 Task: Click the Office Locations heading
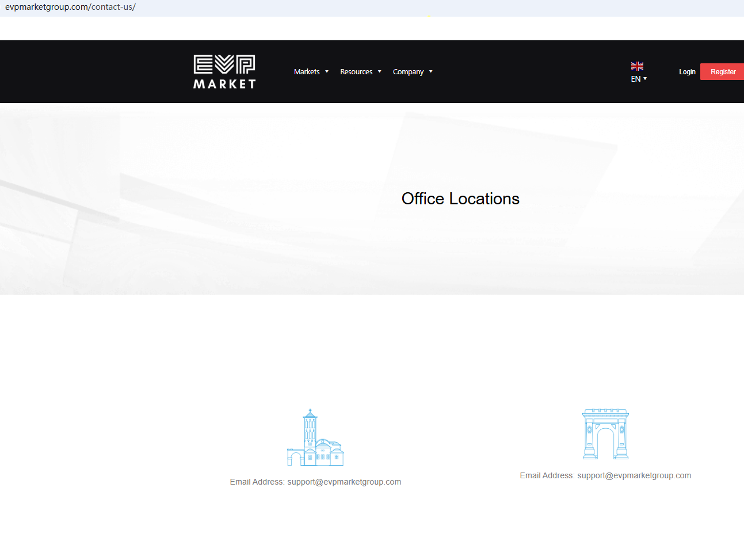click(x=460, y=199)
